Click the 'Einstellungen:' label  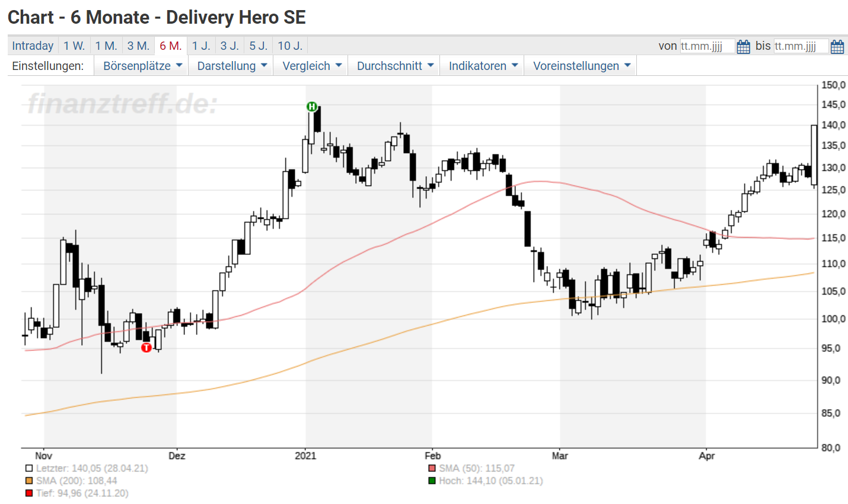tap(48, 66)
